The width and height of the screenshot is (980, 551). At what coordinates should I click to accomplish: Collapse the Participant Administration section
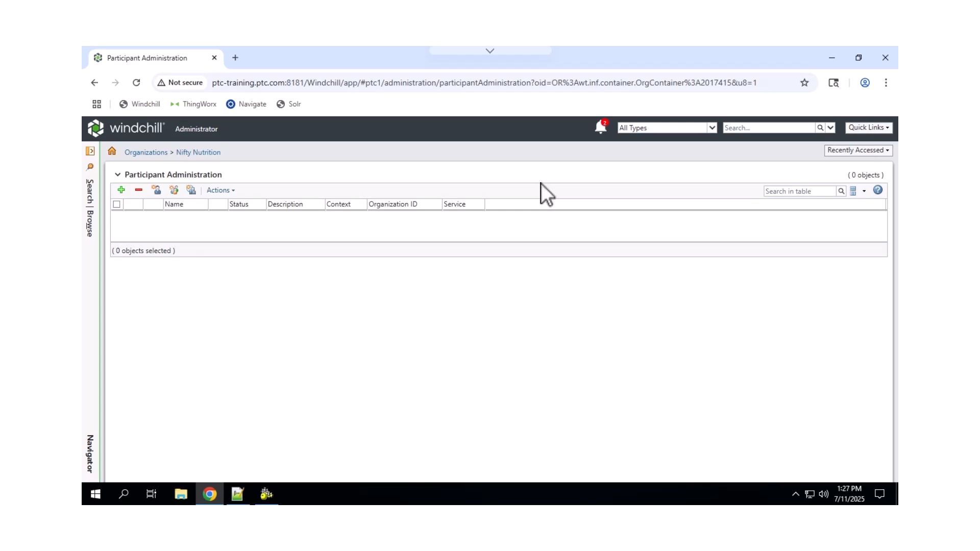117,174
